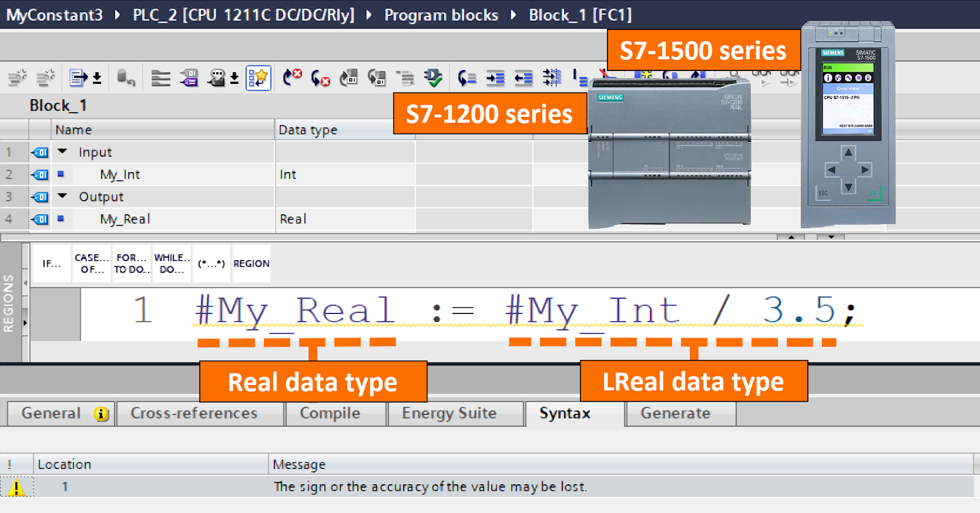
Task: Click MyConstant3 in the breadcrumb
Action: (55, 15)
